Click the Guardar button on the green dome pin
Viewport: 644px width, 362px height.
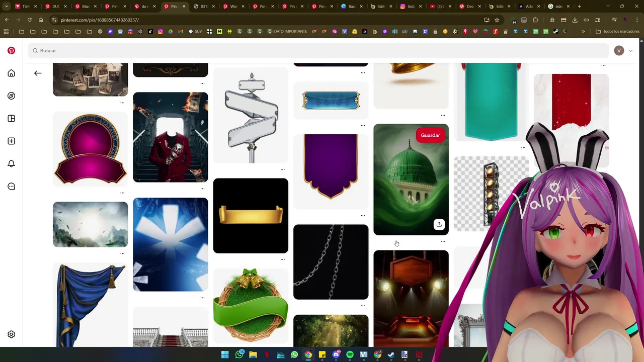click(x=430, y=135)
